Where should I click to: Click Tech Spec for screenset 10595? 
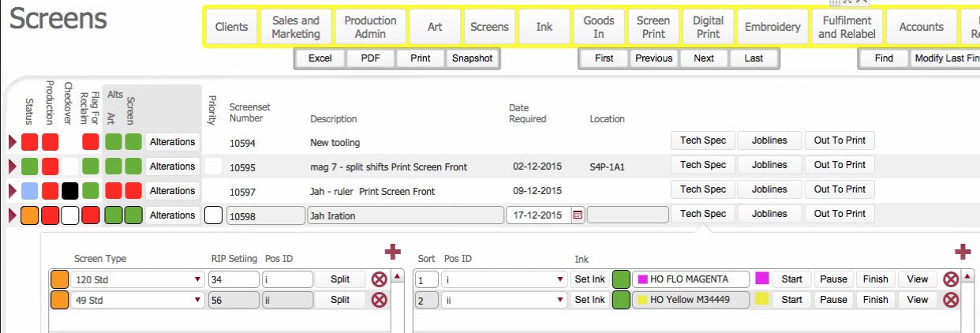click(x=702, y=165)
